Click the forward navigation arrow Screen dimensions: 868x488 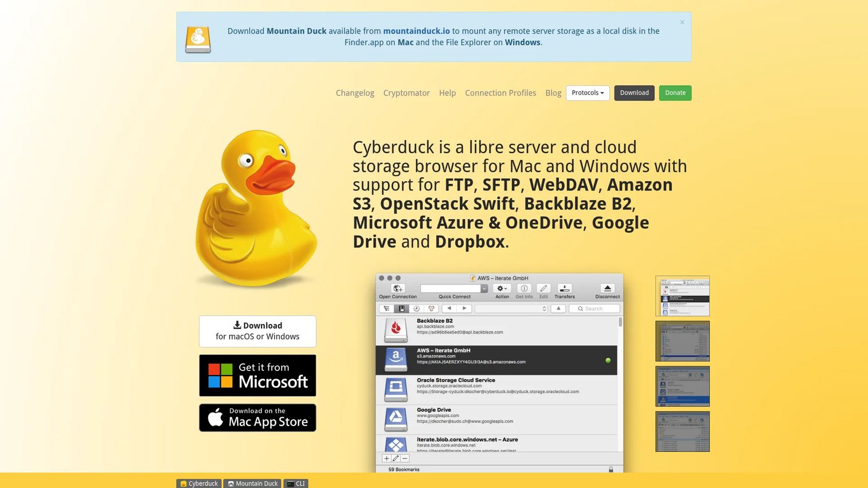point(464,309)
